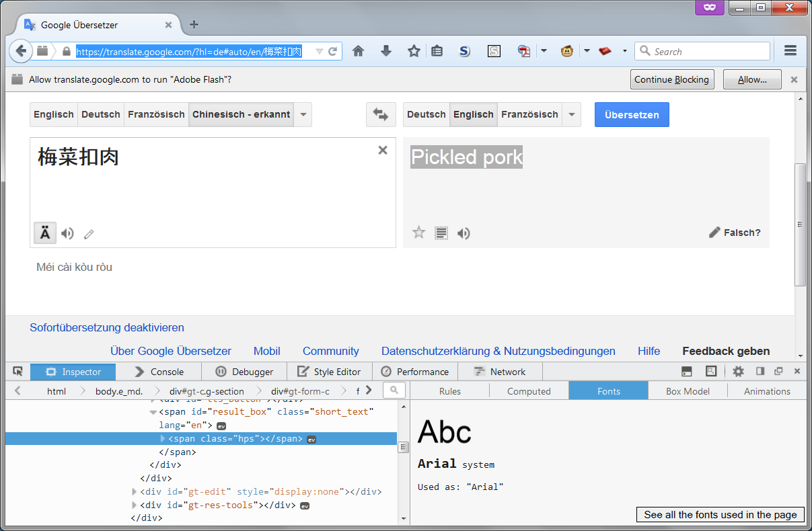Click the Firefox home icon

(359, 51)
